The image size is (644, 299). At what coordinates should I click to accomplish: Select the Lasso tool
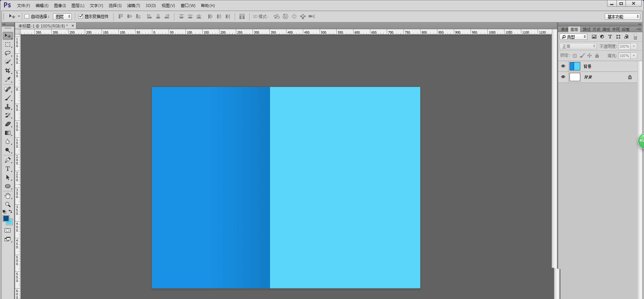pyautogui.click(x=8, y=53)
